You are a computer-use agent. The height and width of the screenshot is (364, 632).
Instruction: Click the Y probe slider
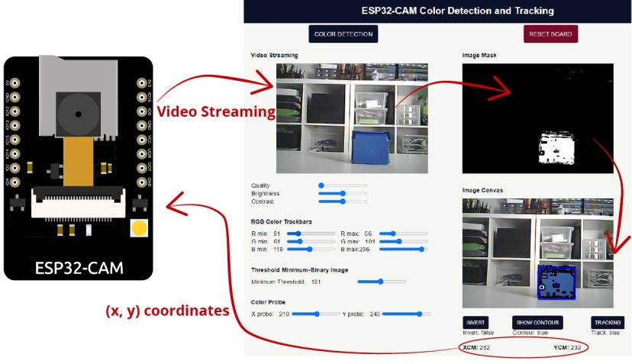(x=406, y=314)
